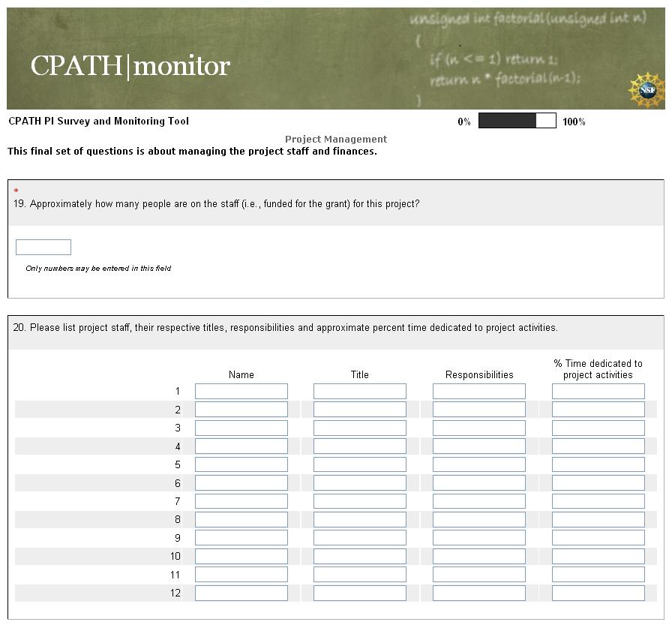Click the % Time field in row 6
Viewport: 672px width, 631px height.
(x=598, y=483)
